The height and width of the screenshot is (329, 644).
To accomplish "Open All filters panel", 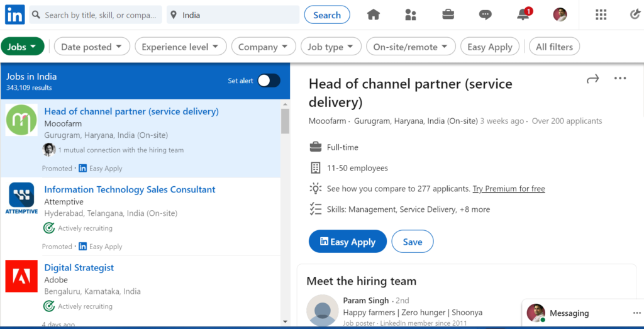I will coord(554,47).
